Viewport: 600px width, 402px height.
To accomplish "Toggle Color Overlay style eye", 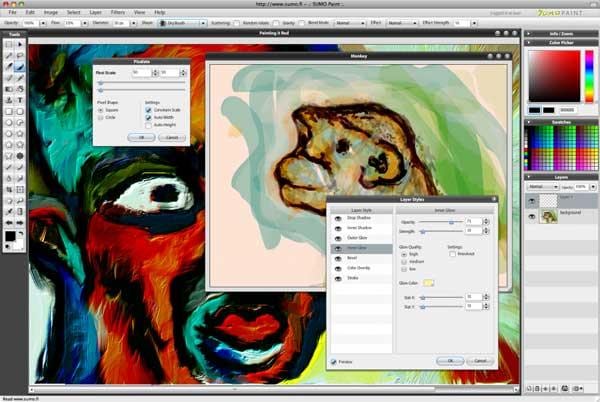I will (x=338, y=269).
